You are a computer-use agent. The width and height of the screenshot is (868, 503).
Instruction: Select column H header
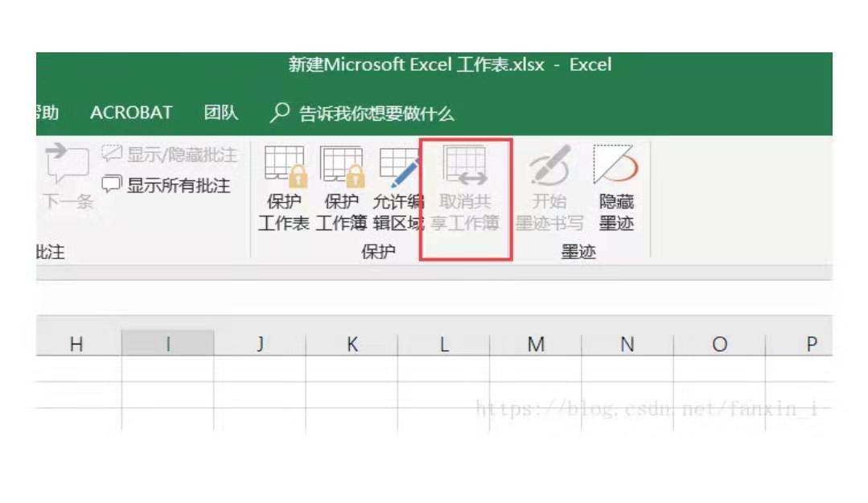pyautogui.click(x=79, y=344)
